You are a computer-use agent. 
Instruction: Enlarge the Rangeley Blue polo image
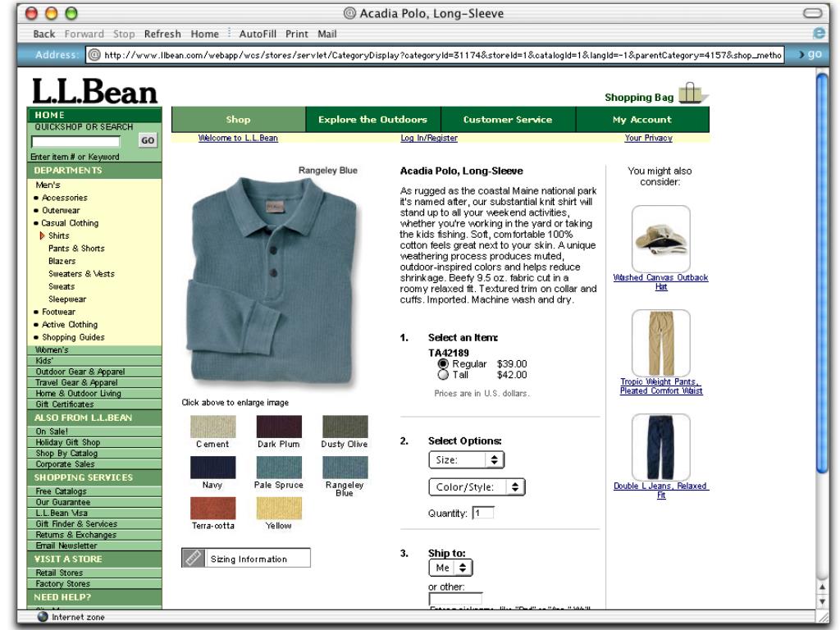pyautogui.click(x=272, y=281)
